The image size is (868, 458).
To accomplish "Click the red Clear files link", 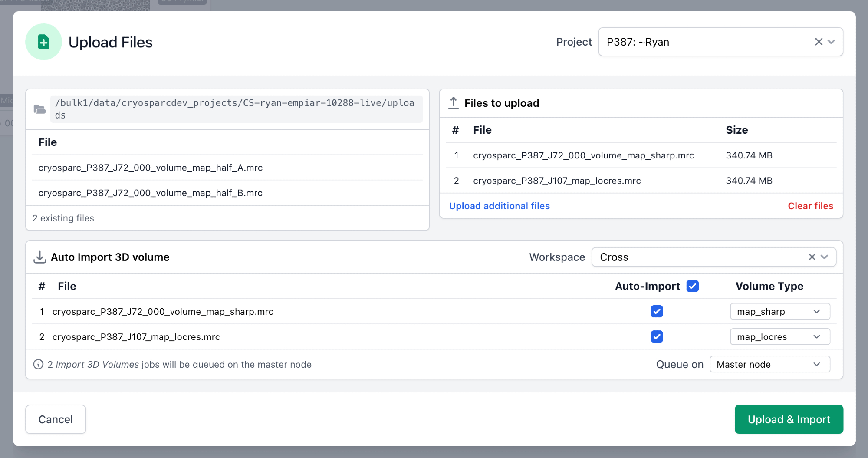I will (810, 206).
